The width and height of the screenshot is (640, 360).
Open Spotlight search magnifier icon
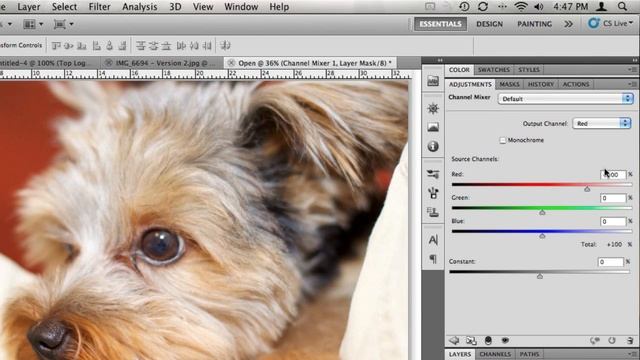(x=622, y=7)
